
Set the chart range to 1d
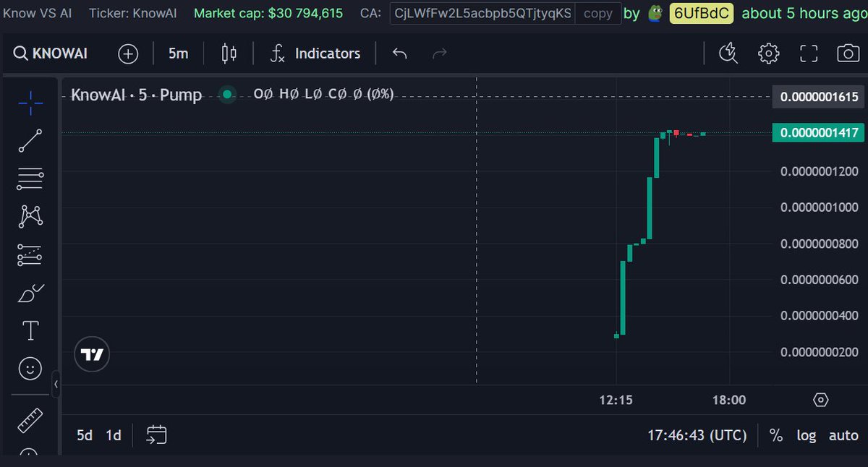click(114, 435)
